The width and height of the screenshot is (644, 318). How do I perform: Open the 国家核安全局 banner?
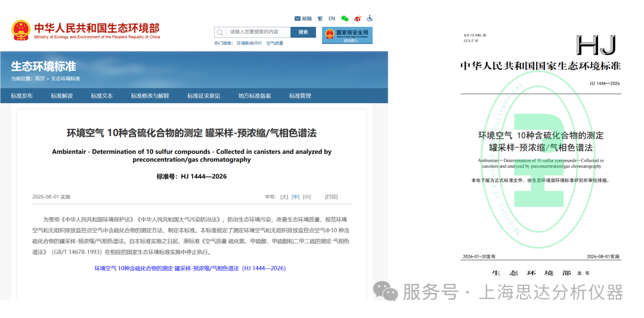click(347, 35)
